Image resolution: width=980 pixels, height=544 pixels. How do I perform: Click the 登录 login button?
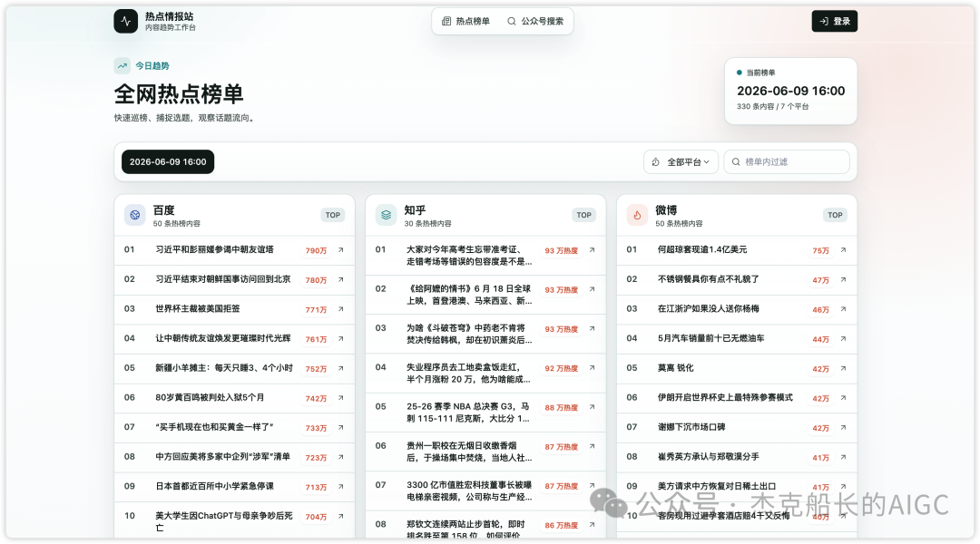[x=835, y=21]
